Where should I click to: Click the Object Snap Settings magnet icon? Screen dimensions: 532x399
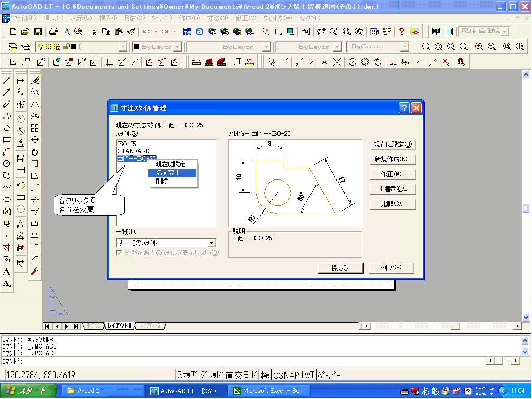point(461,62)
